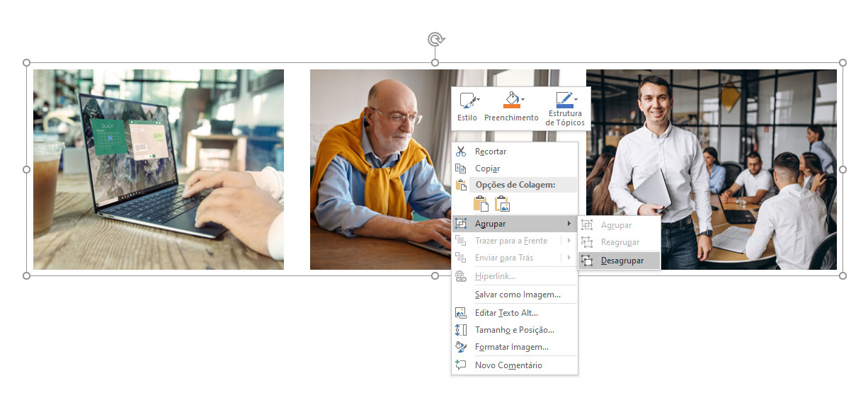Image resolution: width=868 pixels, height=405 pixels.
Task: Click the copy icon beside Copiar
Action: 461,169
